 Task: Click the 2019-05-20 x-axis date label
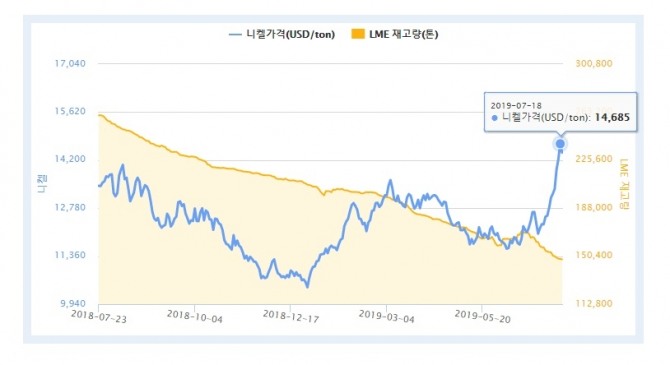482,316
